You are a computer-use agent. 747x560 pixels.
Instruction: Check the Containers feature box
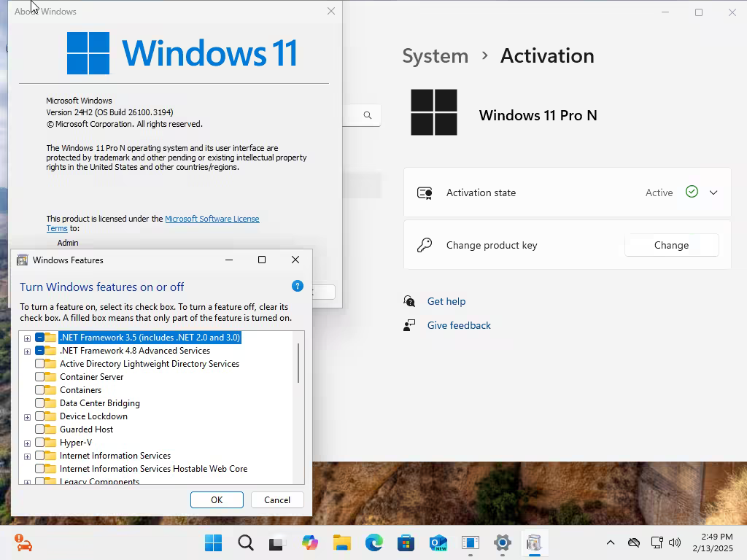click(39, 390)
